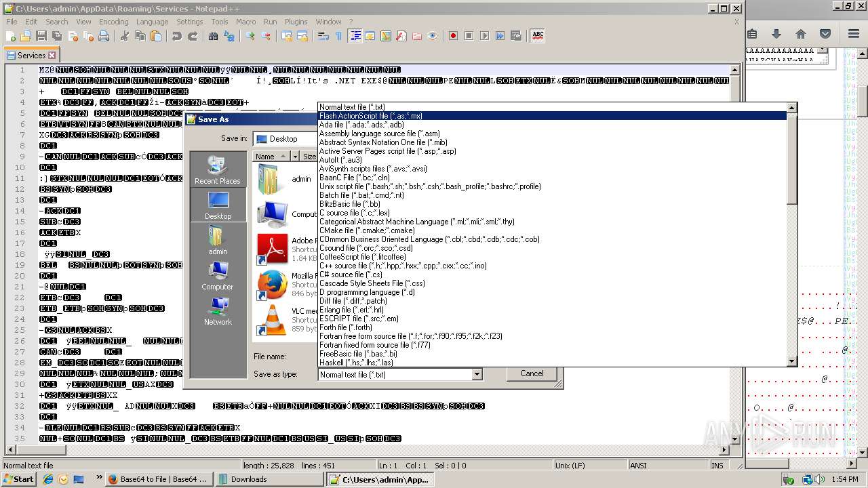
Task: Click the file type list scrollbar thumb
Action: click(792, 158)
